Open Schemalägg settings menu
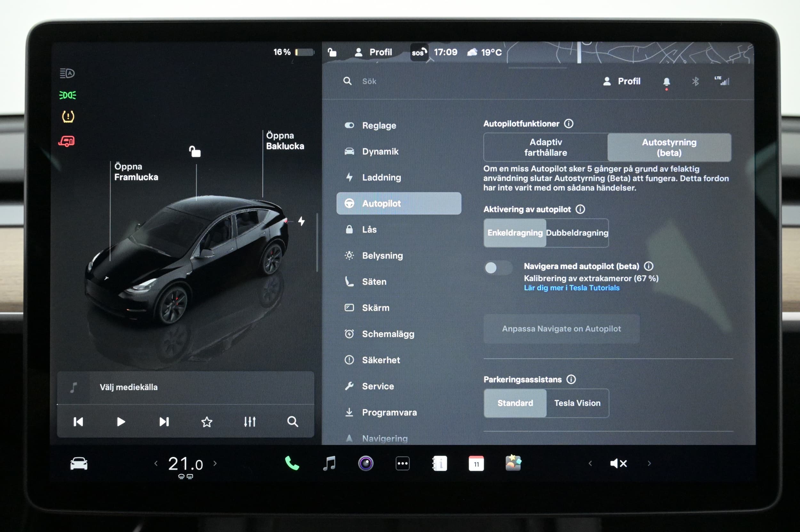The height and width of the screenshot is (532, 800). pos(399,334)
